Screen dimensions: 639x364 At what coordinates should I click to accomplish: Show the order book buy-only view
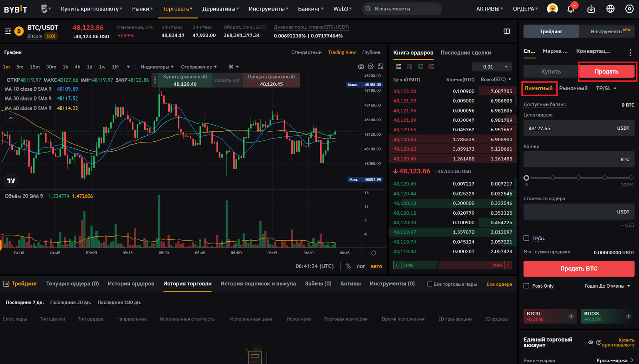420,67
